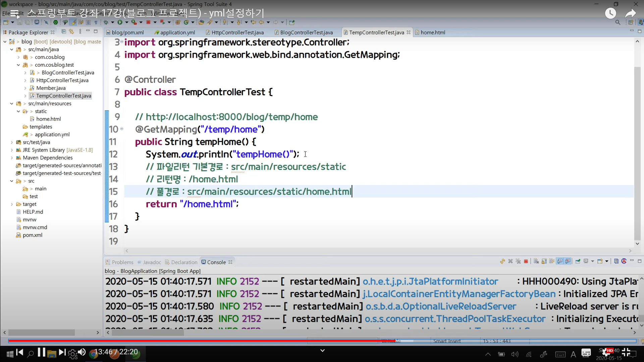This screenshot has height=362, width=644.
Task: Click Collapse All in Package Explorer
Action: [64, 32]
